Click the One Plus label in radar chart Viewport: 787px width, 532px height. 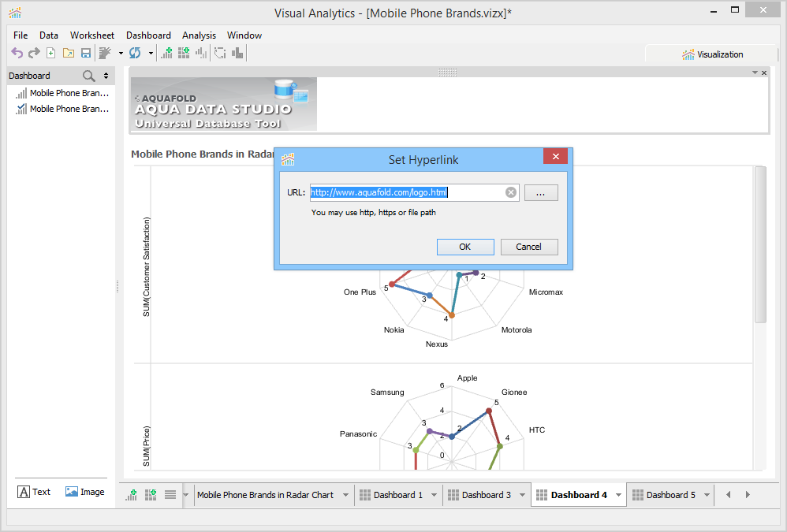[360, 292]
